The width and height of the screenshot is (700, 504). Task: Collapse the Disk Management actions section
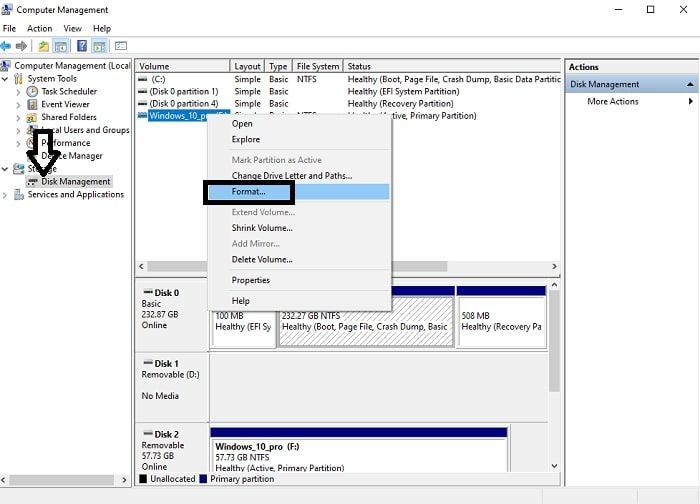pos(690,84)
